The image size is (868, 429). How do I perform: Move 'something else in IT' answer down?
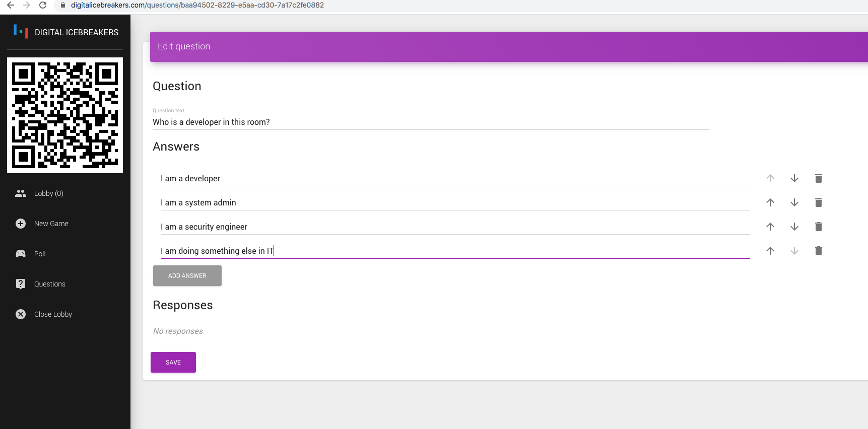coord(794,251)
